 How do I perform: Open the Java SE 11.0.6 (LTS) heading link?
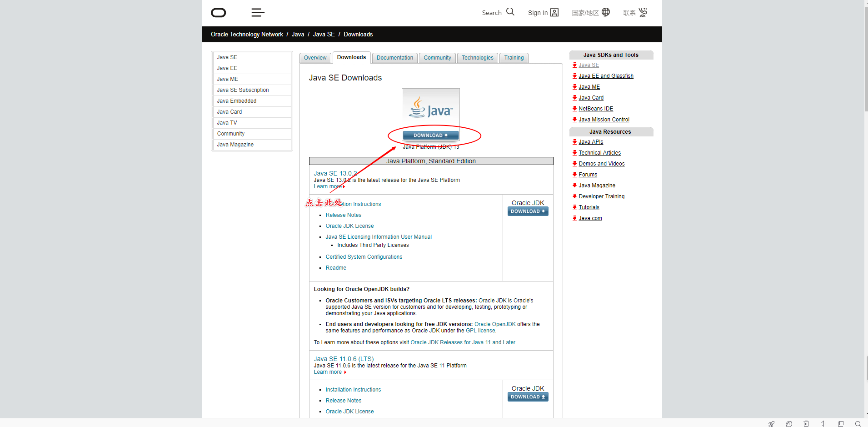pyautogui.click(x=344, y=359)
